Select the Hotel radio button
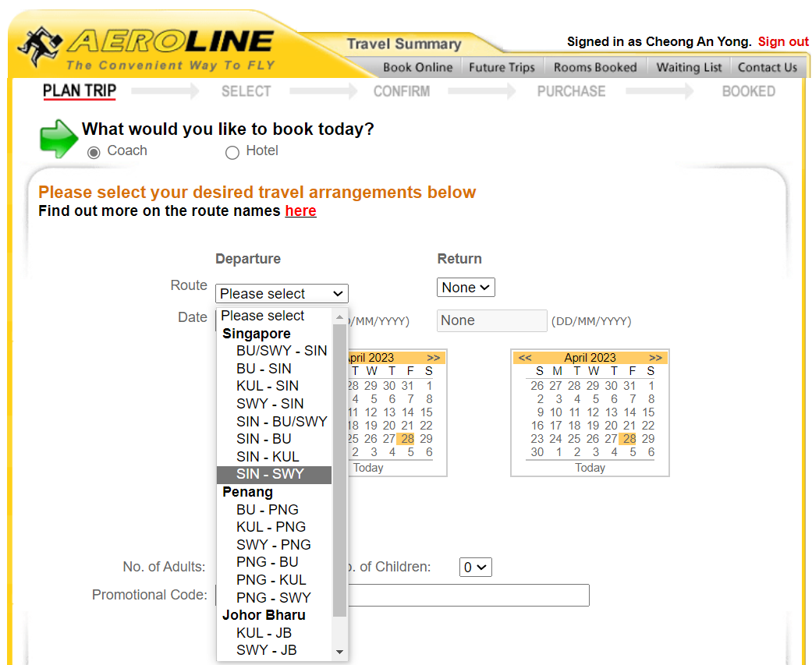This screenshot has height=665, width=812. pos(232,152)
